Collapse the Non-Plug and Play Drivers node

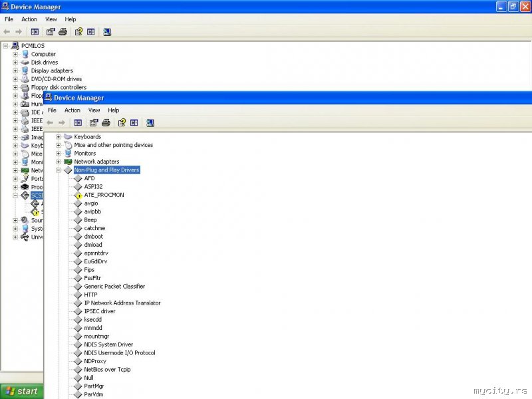[x=59, y=170]
